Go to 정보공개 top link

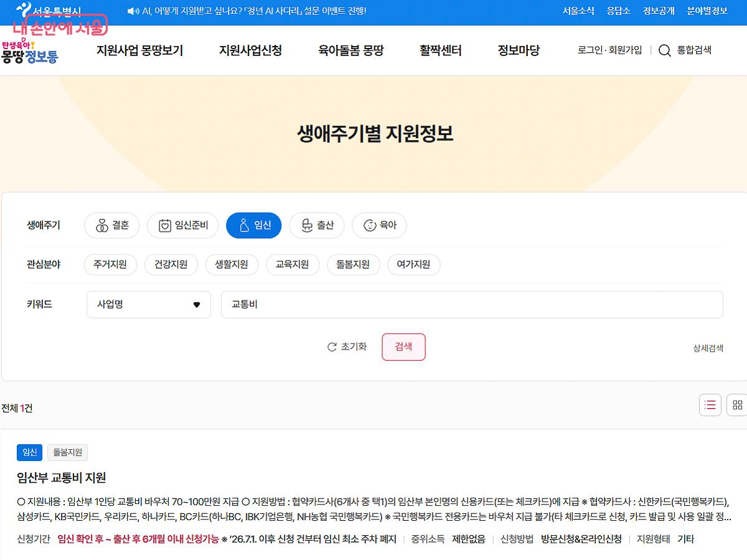coord(659,11)
